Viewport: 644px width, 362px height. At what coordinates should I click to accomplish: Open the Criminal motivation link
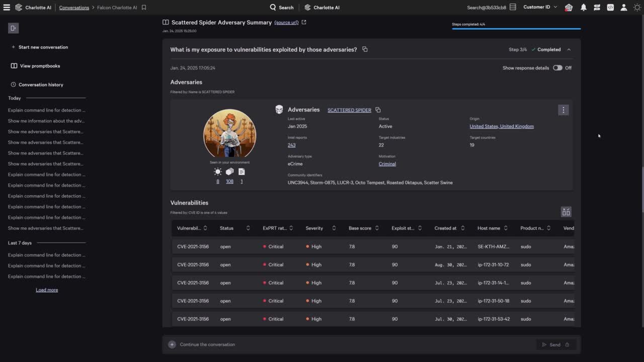[387, 164]
